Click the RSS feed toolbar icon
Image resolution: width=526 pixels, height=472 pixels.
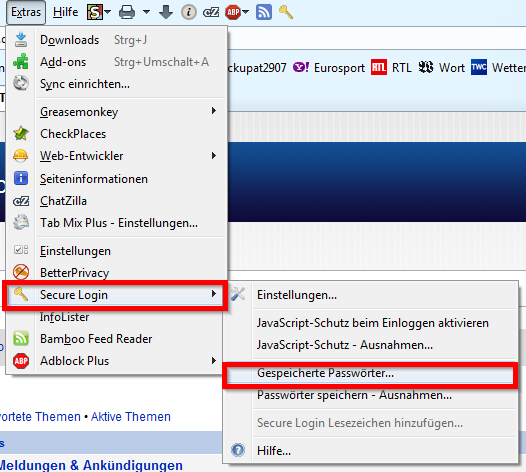click(264, 12)
